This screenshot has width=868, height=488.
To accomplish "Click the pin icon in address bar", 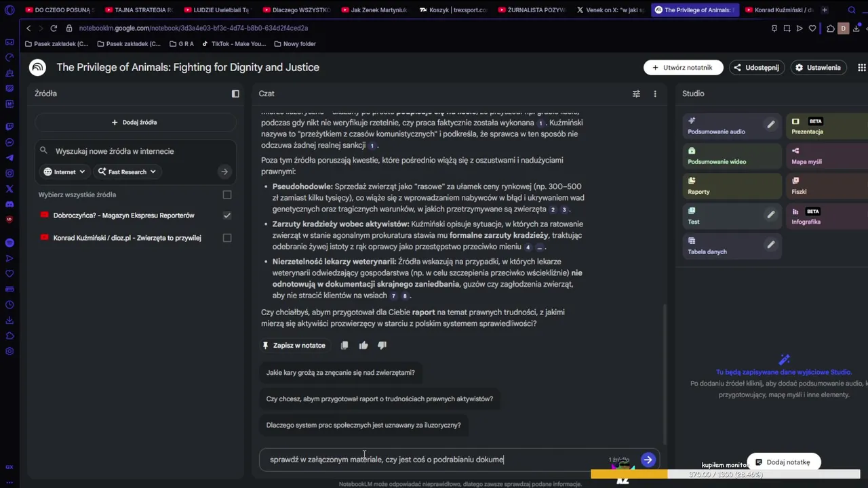I will pyautogui.click(x=774, y=28).
